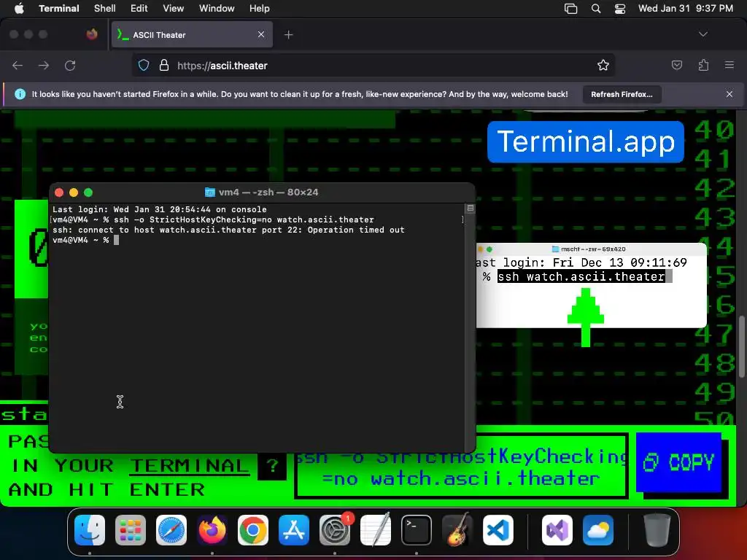Open TextEdit from the Dock

(x=376, y=530)
